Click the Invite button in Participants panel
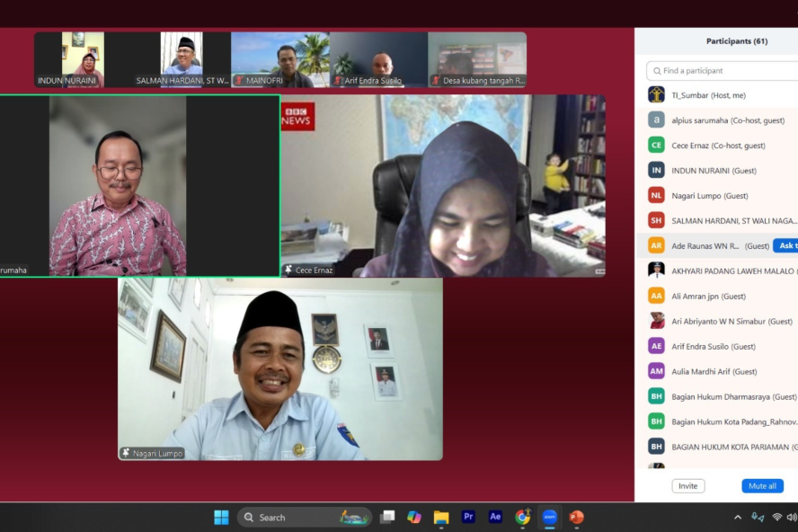 (x=687, y=486)
